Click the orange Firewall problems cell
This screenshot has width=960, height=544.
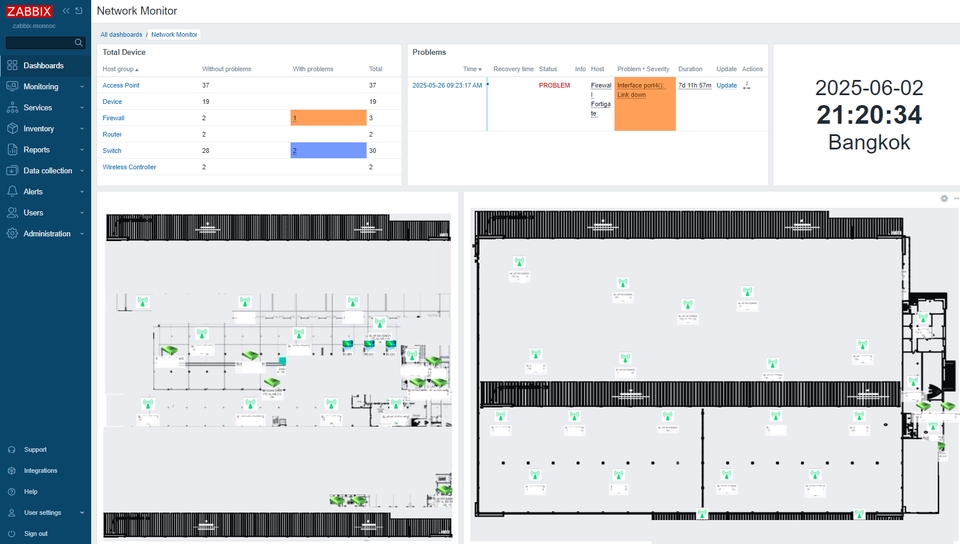[328, 117]
